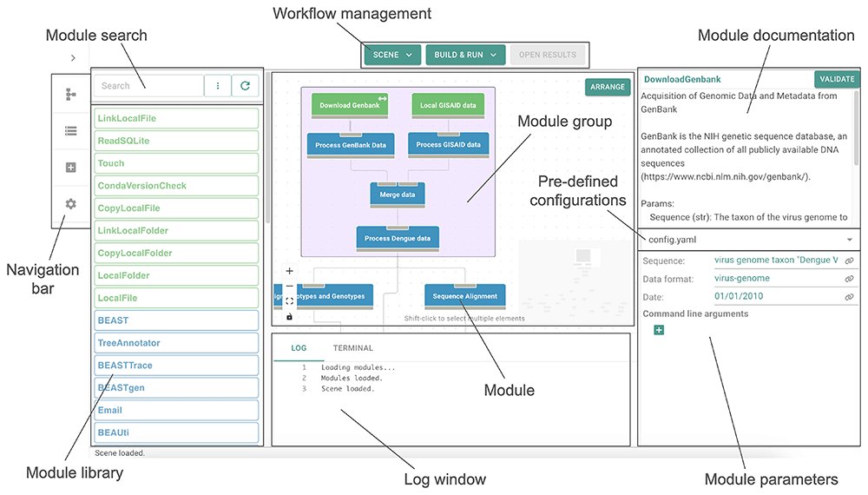Select the LinkLocalFile module
Screen dimensions: 868x495
coord(176,118)
